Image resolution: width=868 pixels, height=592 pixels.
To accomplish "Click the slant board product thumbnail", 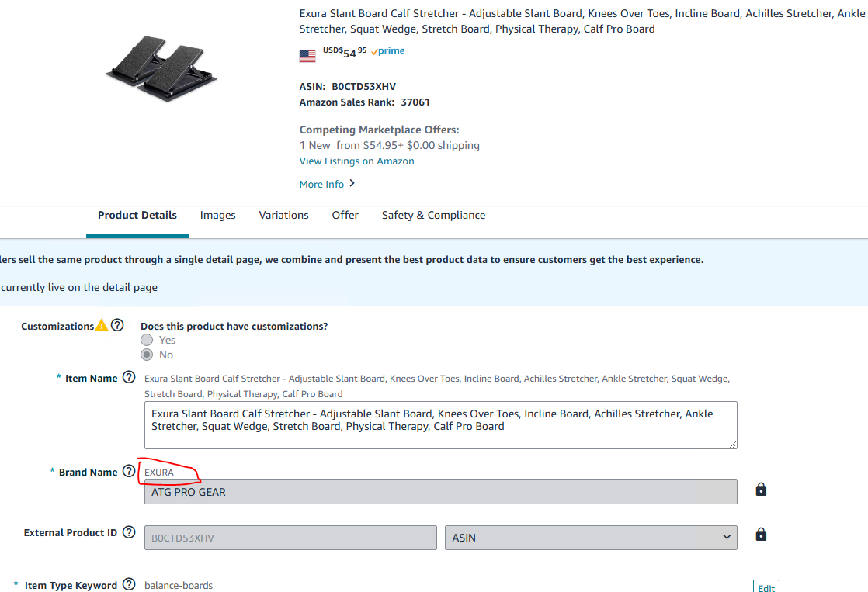I will (x=161, y=70).
